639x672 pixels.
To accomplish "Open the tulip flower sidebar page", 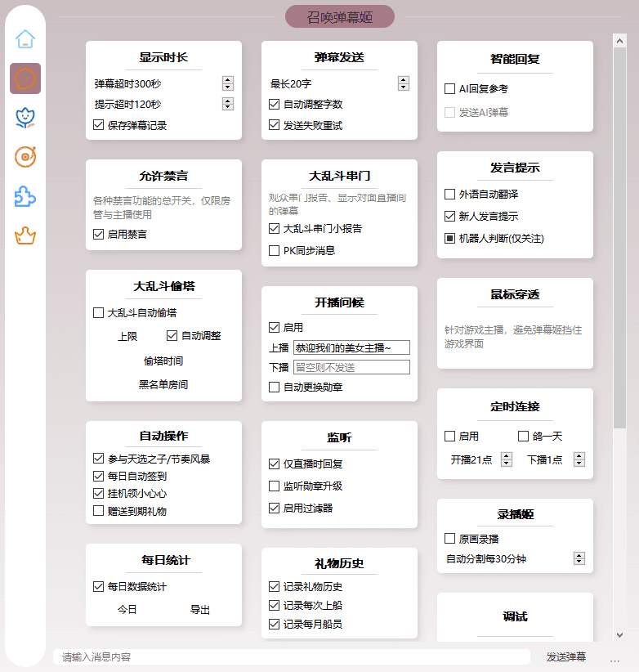I will (x=25, y=118).
